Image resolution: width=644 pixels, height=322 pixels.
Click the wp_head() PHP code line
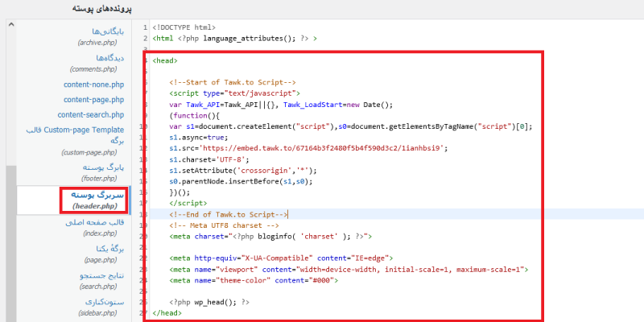pos(209,301)
